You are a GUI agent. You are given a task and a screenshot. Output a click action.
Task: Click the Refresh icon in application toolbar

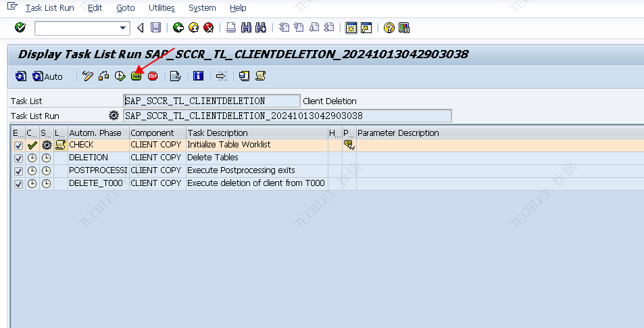[21, 76]
